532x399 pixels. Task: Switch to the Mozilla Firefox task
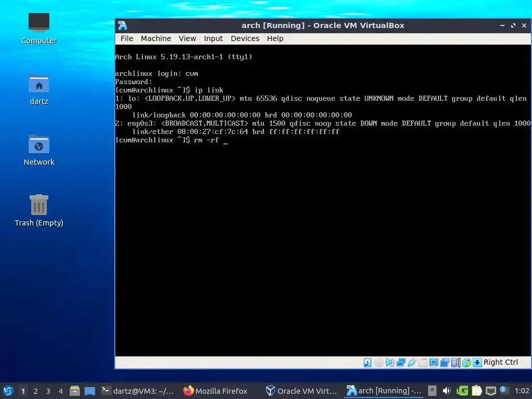(215, 391)
